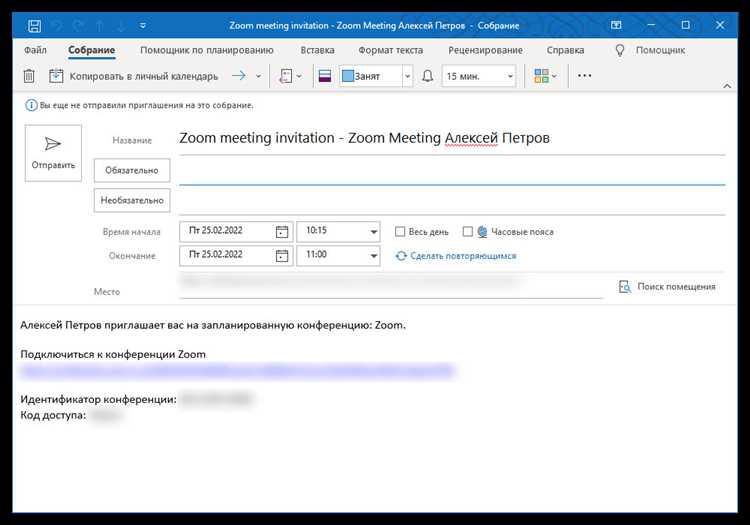Image resolution: width=750 pixels, height=525 pixels.
Task: Click the info icon in notification bar
Action: pyautogui.click(x=31, y=105)
